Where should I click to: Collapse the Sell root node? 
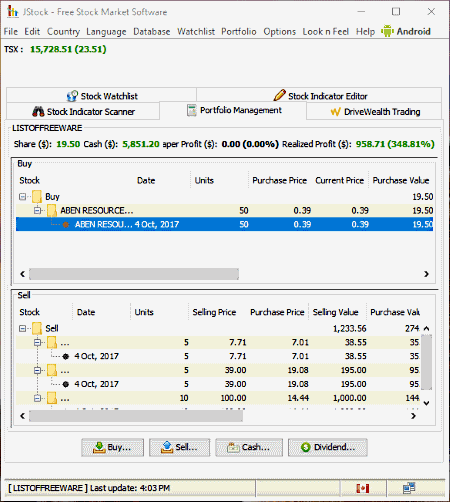tap(22, 328)
